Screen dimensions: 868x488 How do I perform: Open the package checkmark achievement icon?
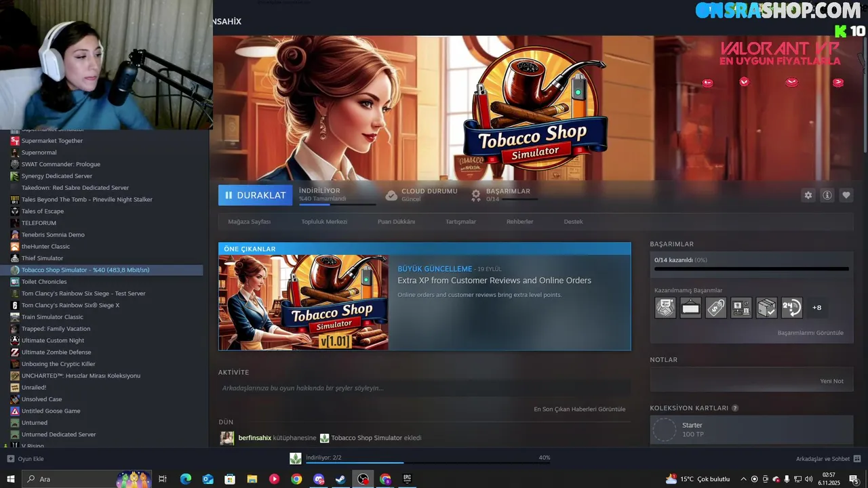(x=766, y=308)
